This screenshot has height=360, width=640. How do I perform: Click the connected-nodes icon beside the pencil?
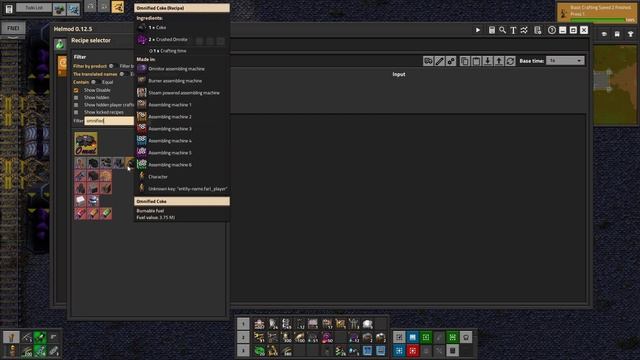451,61
